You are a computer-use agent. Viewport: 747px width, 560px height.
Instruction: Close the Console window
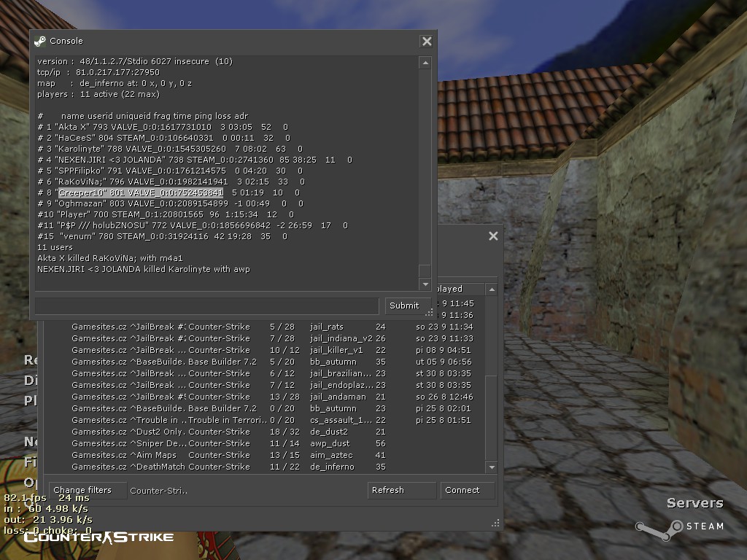(426, 42)
